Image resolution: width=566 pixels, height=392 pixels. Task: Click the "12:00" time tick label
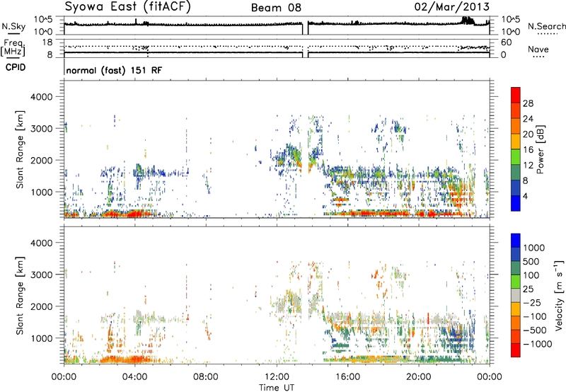(277, 377)
